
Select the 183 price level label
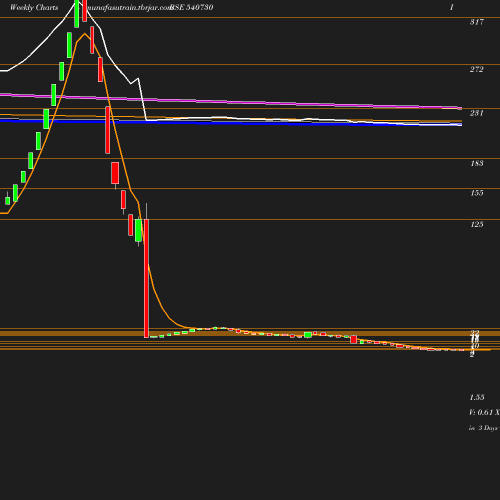coord(477,163)
